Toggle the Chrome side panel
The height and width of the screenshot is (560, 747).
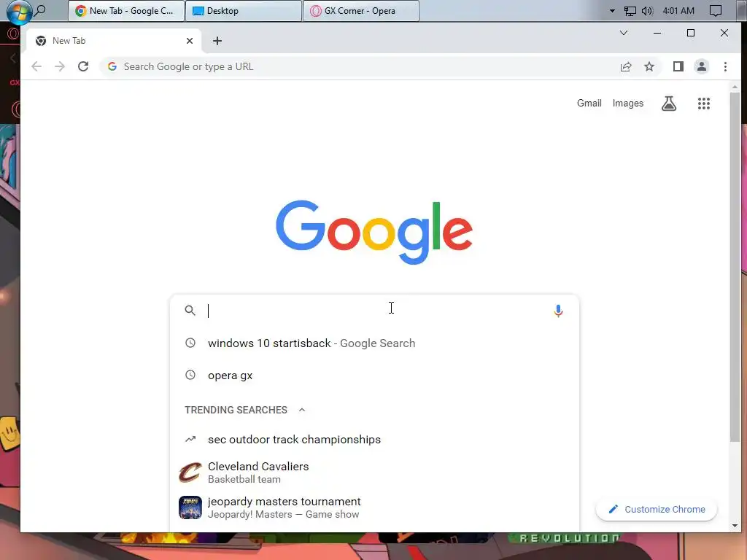678,66
